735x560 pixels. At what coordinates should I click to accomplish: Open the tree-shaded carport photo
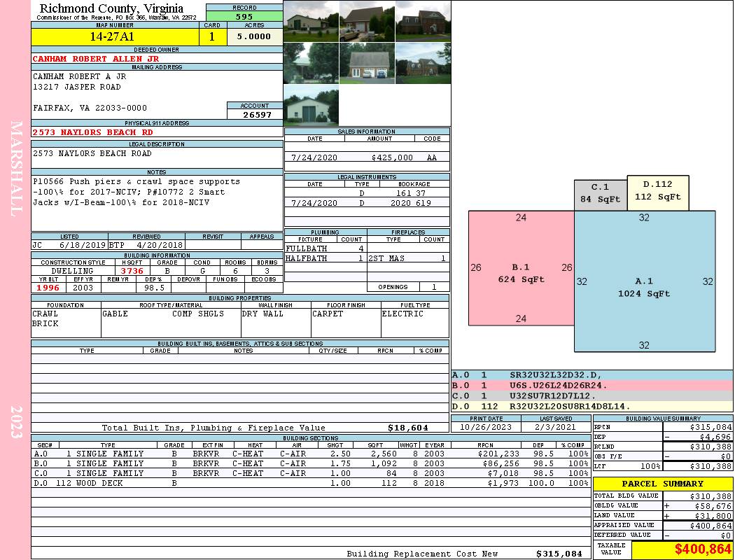coord(311,63)
